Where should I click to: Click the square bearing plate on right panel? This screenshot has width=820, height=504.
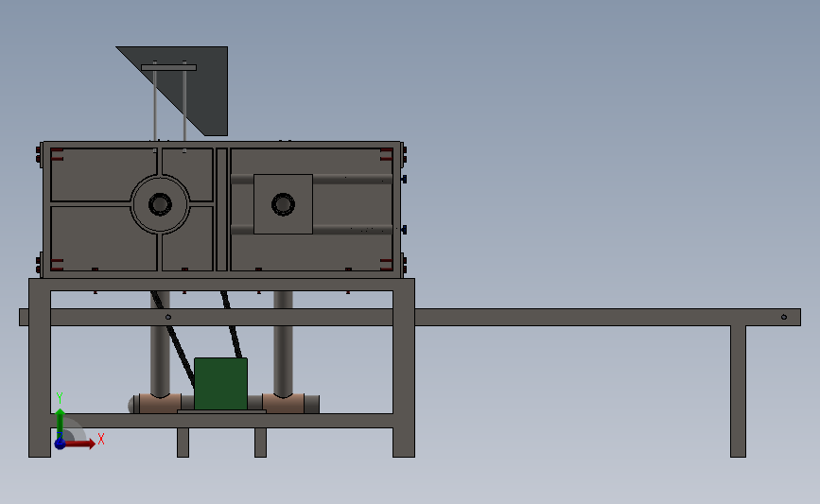click(x=283, y=204)
